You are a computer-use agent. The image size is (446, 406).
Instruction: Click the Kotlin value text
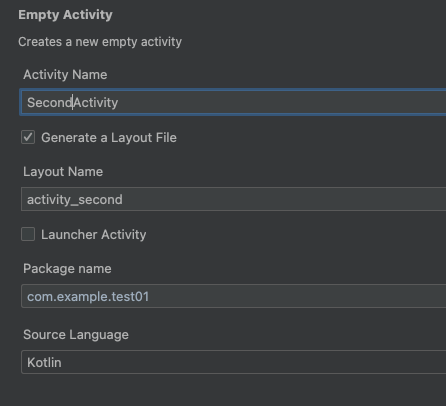tap(44, 362)
